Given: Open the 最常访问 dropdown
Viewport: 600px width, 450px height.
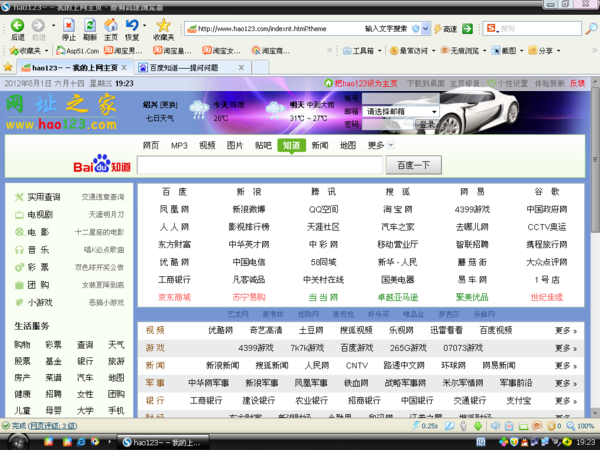Looking at the screenshot, I should (412, 51).
